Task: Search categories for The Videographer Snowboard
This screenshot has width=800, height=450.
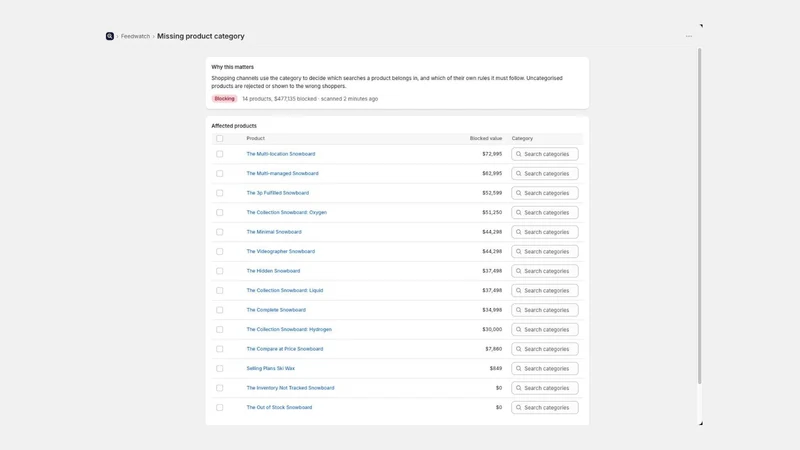Action: pyautogui.click(x=544, y=252)
